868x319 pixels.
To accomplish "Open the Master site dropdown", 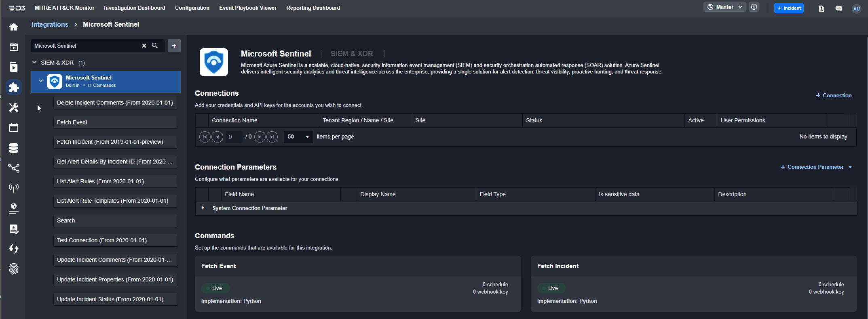I will click(725, 7).
